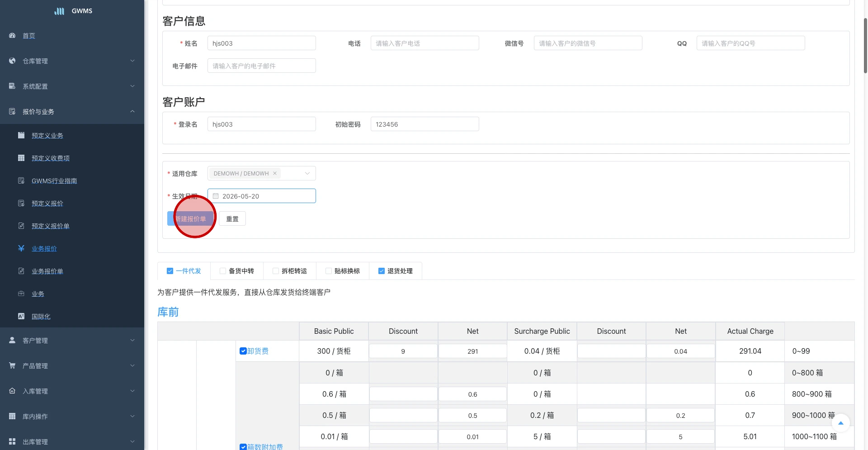Click the 电话 input field
868x450 pixels.
(x=425, y=43)
